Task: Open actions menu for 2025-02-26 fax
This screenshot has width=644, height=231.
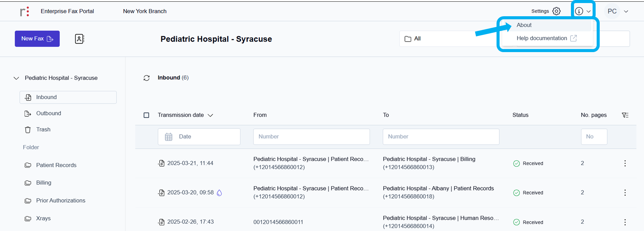Action: click(625, 222)
